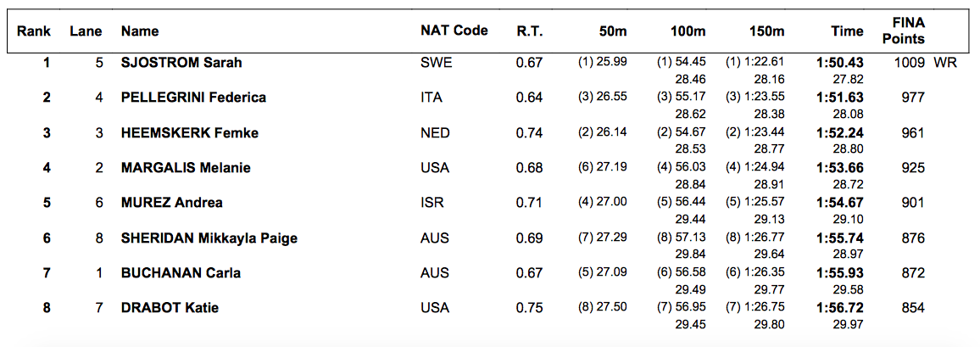Click the Name column header

(x=140, y=31)
